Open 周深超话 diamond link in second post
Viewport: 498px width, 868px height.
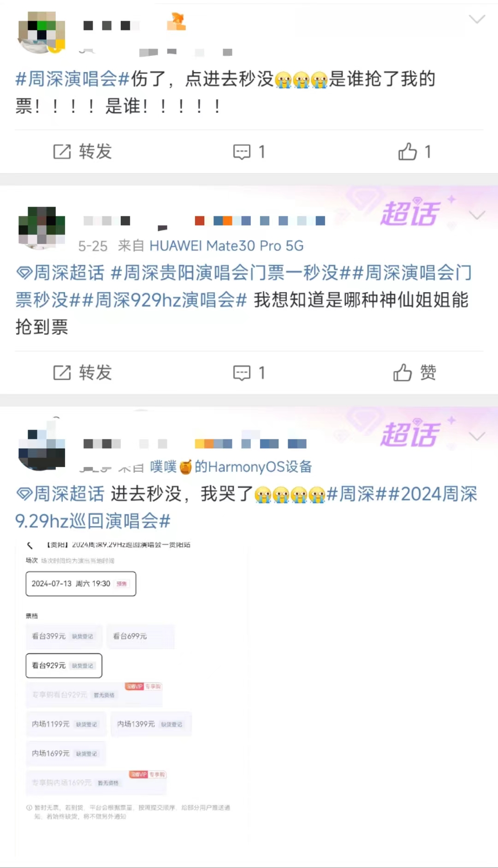click(x=60, y=273)
